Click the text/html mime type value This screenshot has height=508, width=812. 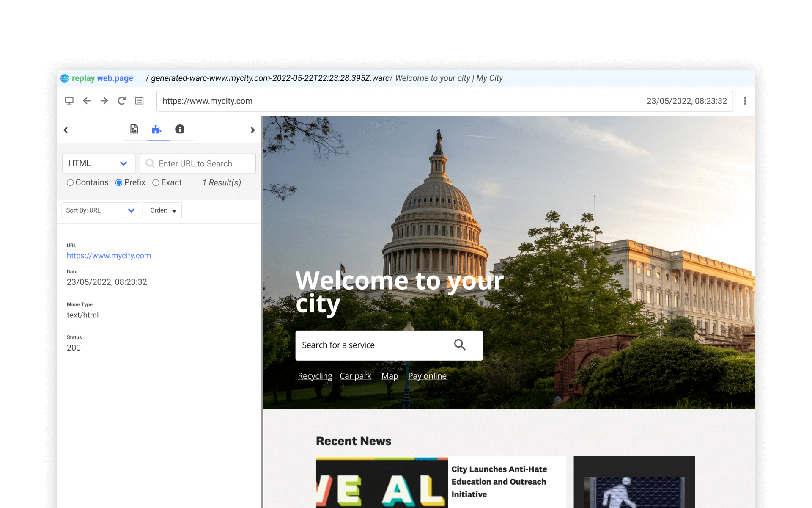82,315
